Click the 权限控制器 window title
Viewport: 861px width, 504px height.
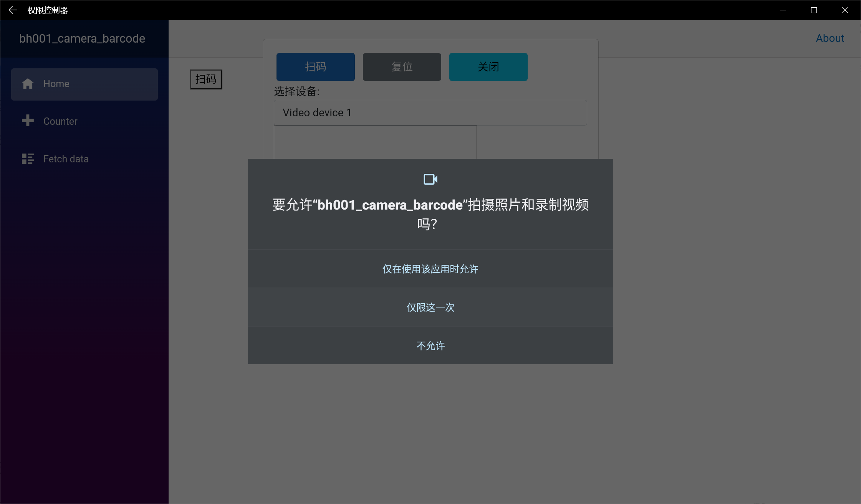48,10
